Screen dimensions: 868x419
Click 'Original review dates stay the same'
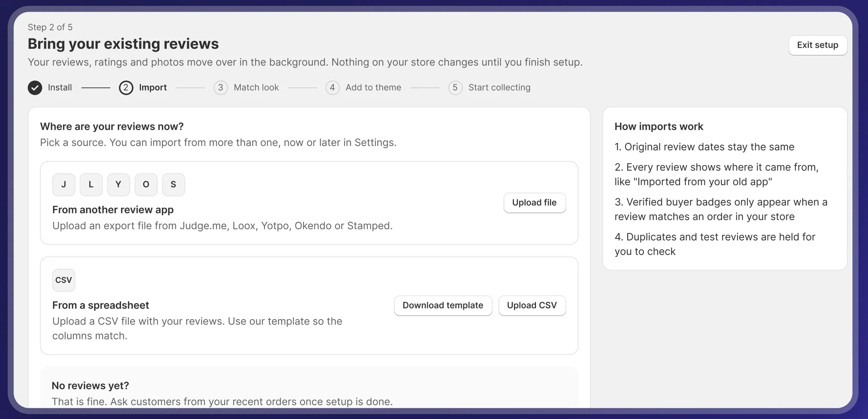[704, 147]
